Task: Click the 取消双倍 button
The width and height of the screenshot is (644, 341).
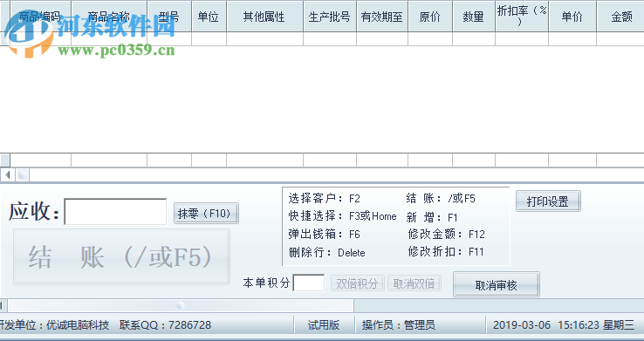Action: [x=414, y=283]
